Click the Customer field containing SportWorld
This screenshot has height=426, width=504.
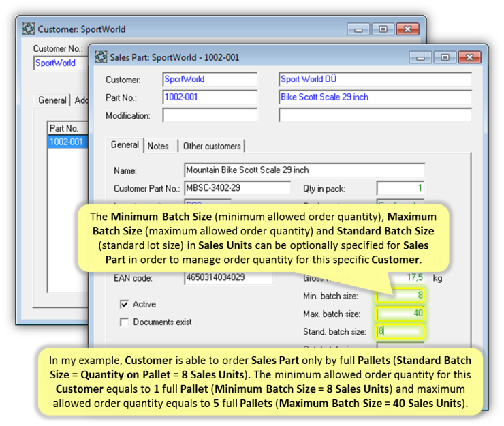pos(210,79)
